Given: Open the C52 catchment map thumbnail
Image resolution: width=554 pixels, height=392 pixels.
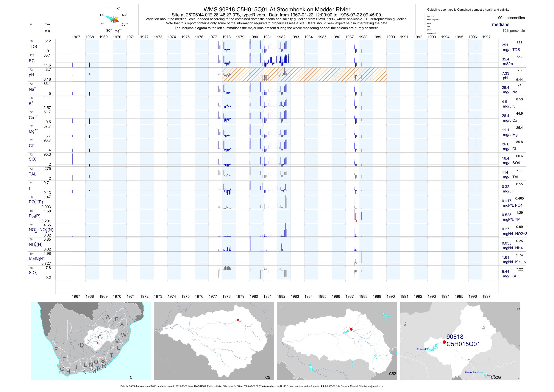Looking at the screenshot, I should click(x=337, y=341).
